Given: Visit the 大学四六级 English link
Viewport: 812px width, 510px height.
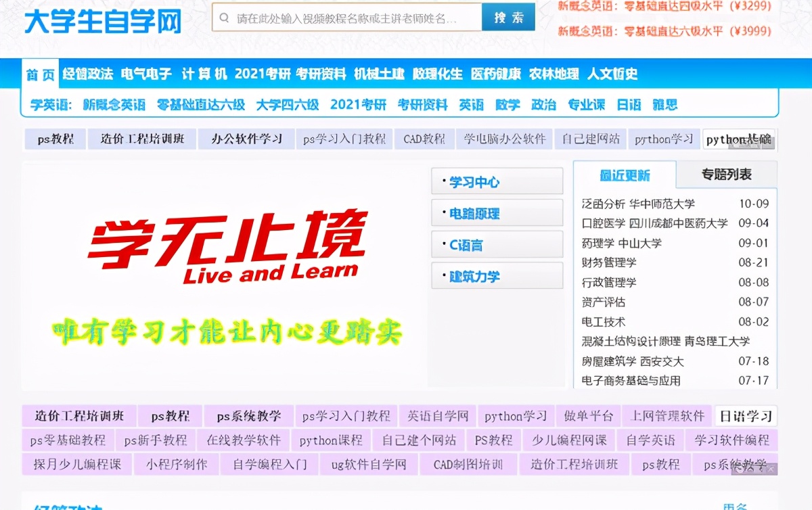Looking at the screenshot, I should 288,105.
